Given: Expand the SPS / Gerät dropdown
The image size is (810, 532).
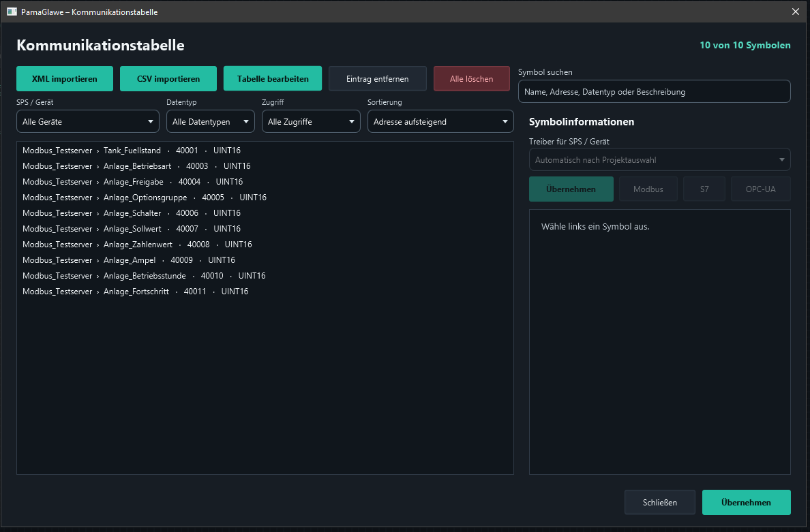Looking at the screenshot, I should pyautogui.click(x=88, y=121).
